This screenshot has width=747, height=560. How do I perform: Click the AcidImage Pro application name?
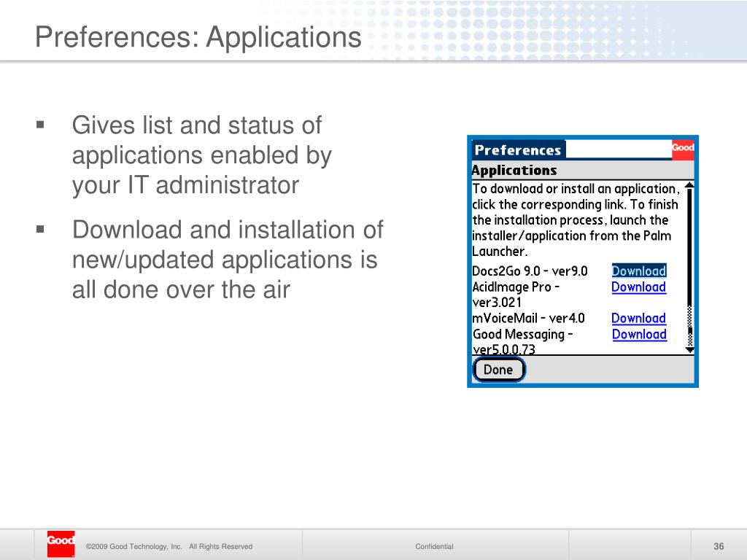[516, 295]
